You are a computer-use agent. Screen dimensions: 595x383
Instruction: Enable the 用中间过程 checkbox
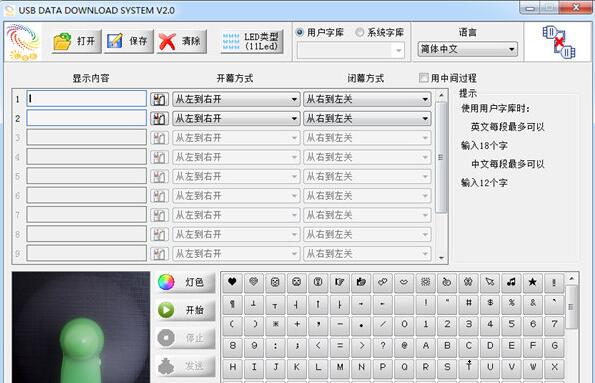pos(423,78)
